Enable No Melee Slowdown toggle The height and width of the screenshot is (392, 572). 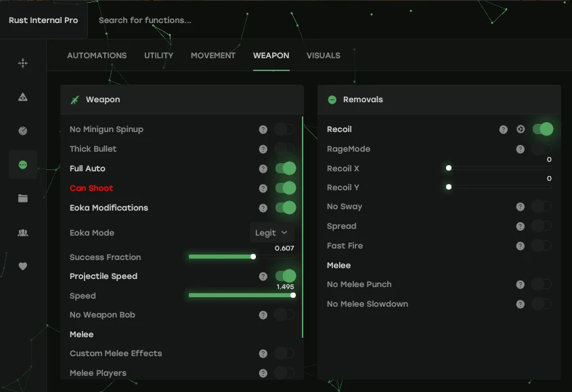click(x=542, y=304)
